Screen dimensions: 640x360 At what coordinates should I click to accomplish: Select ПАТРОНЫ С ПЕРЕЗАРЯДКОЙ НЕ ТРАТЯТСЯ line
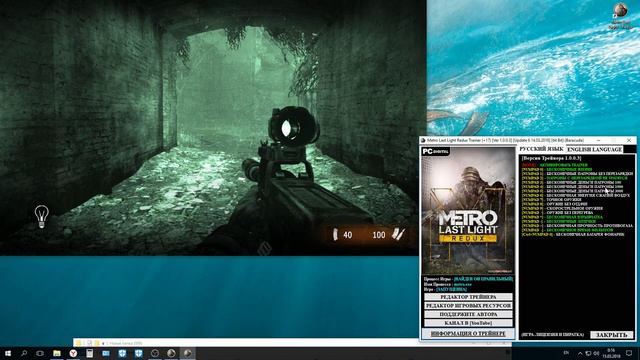[574, 178]
